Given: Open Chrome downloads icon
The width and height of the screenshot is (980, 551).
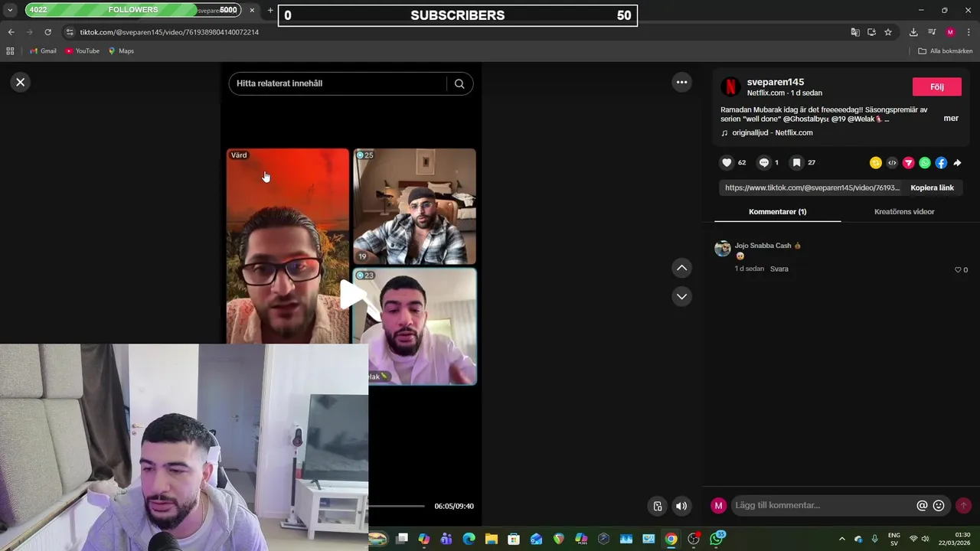Looking at the screenshot, I should tap(913, 32).
